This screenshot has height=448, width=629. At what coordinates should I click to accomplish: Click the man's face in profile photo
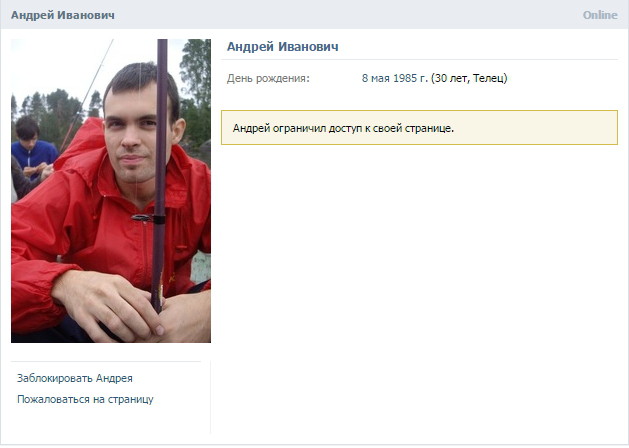[x=134, y=132]
